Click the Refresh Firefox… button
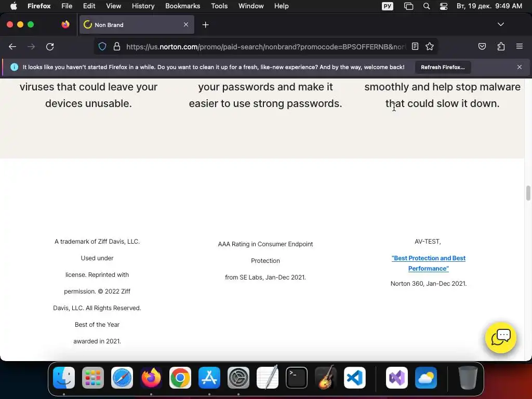The height and width of the screenshot is (399, 532). tap(443, 67)
